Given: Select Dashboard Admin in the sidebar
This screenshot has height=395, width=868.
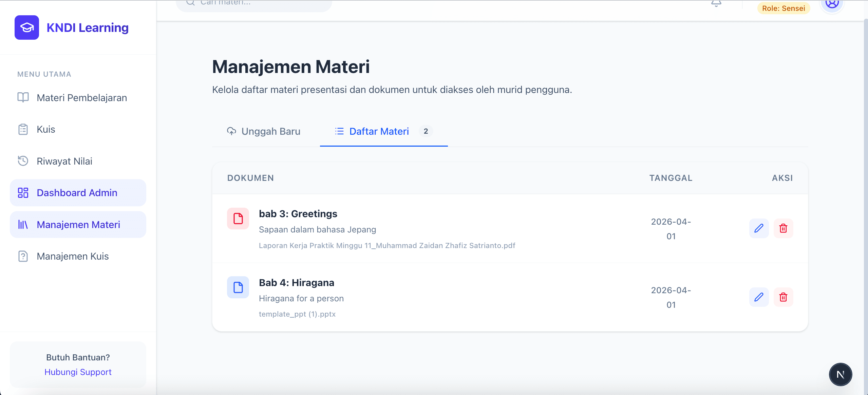Looking at the screenshot, I should click(78, 193).
